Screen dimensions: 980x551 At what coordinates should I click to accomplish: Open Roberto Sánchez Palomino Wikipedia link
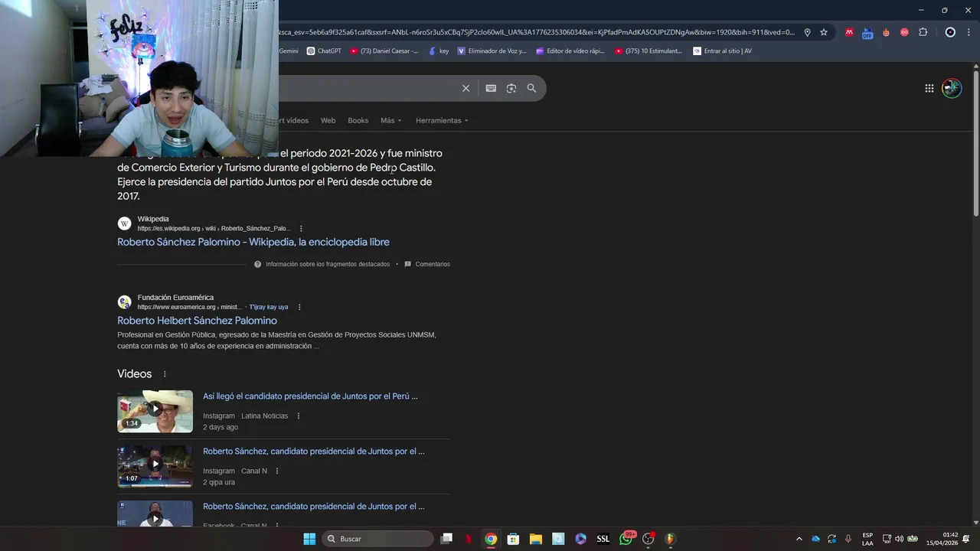253,242
